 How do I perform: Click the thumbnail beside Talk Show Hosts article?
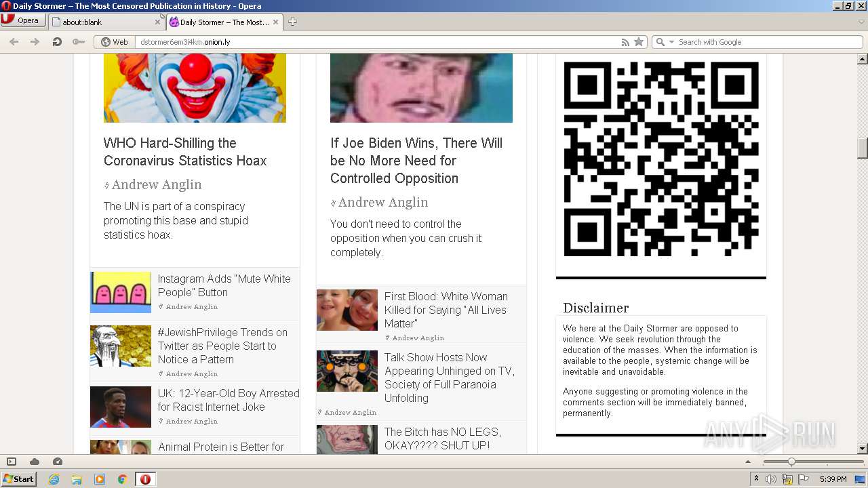click(x=347, y=371)
